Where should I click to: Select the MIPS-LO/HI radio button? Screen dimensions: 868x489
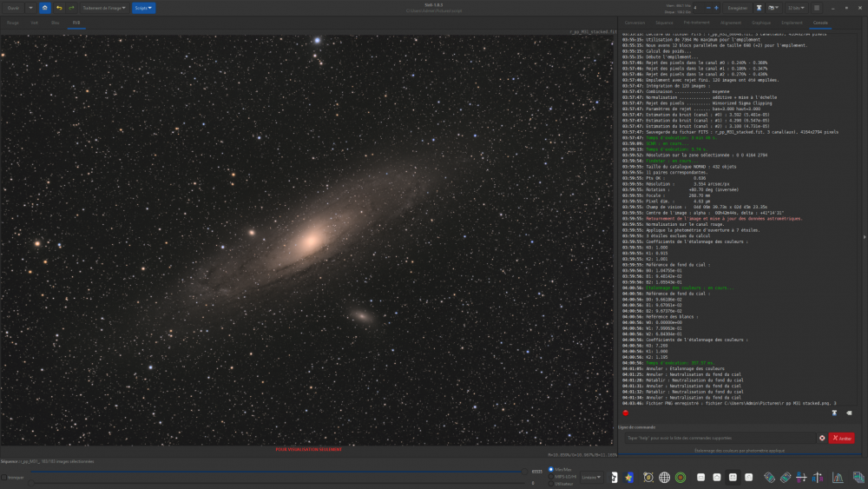(x=551, y=476)
